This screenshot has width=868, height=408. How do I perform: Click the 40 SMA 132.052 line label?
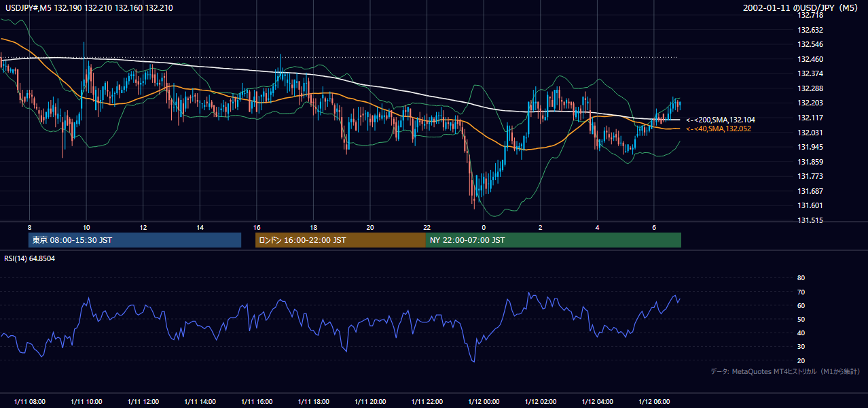(x=719, y=129)
